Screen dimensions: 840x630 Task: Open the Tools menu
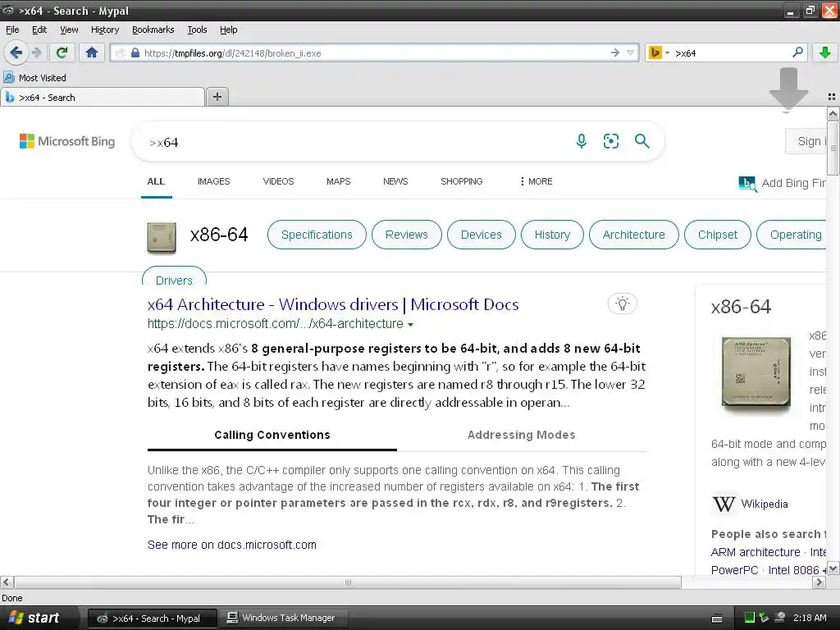pos(197,30)
